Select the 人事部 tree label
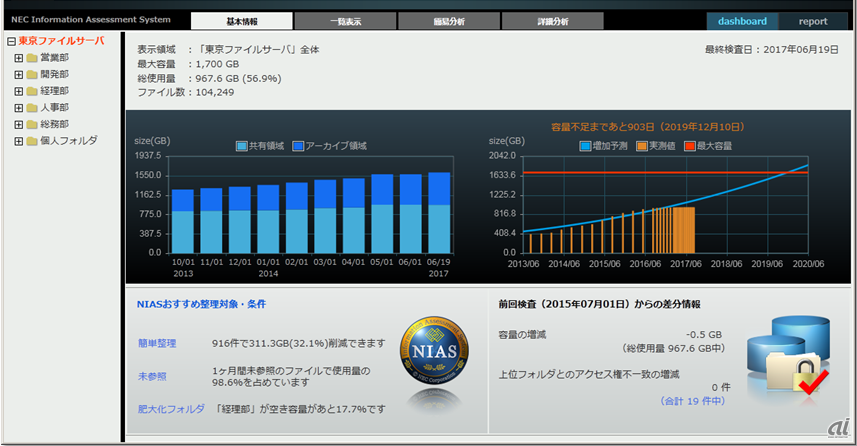857x446 pixels. coord(55,107)
